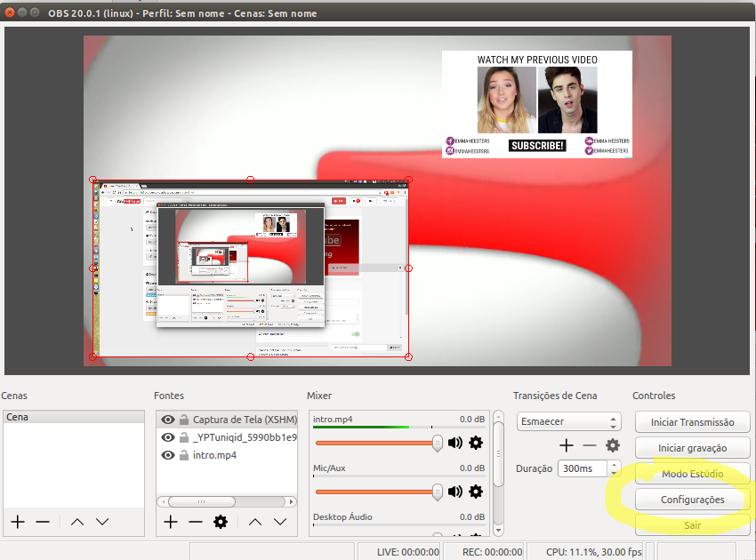Increase Duração value with up stepper

click(x=614, y=465)
